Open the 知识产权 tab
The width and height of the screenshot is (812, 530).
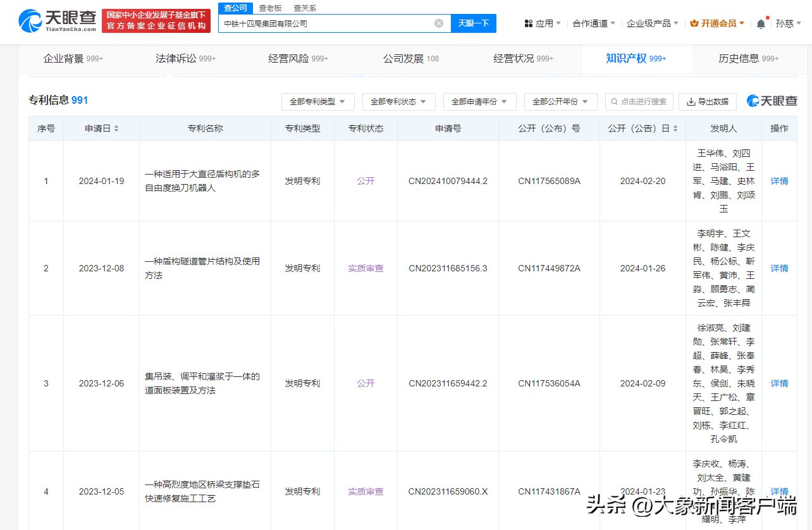[636, 58]
